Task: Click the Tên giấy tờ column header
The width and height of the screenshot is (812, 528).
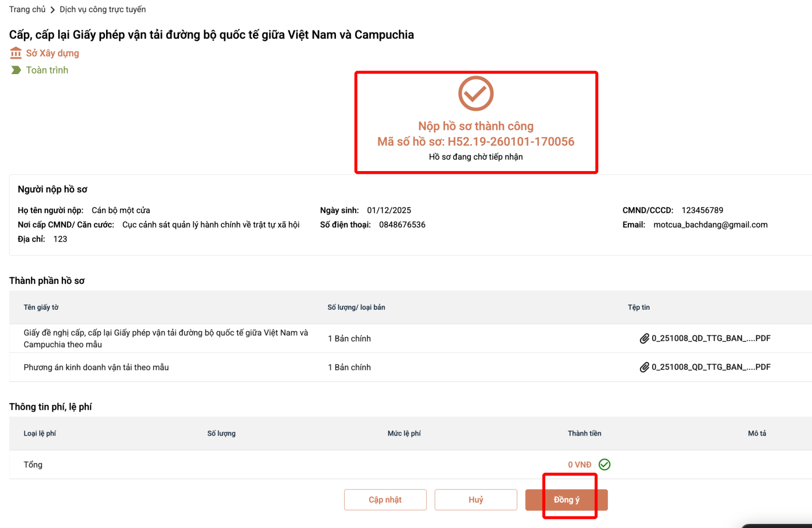Action: tap(41, 307)
